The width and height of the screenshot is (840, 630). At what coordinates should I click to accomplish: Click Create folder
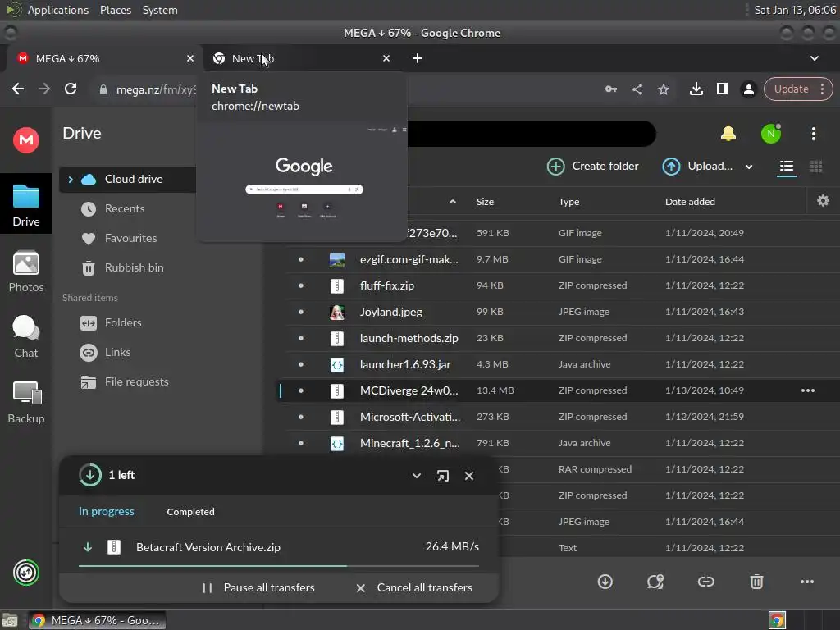coord(592,166)
